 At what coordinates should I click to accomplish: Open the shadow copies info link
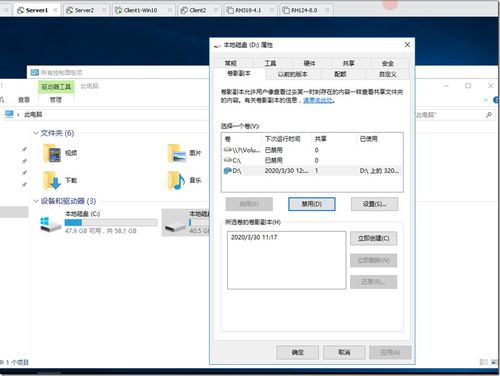pos(318,100)
